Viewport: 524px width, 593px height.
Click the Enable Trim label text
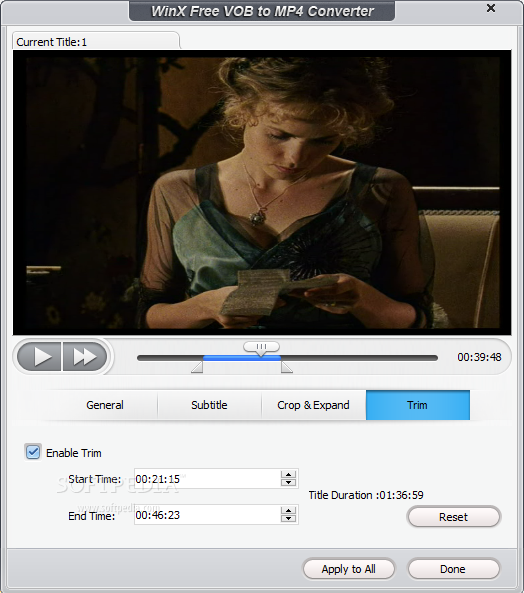pyautogui.click(x=74, y=453)
